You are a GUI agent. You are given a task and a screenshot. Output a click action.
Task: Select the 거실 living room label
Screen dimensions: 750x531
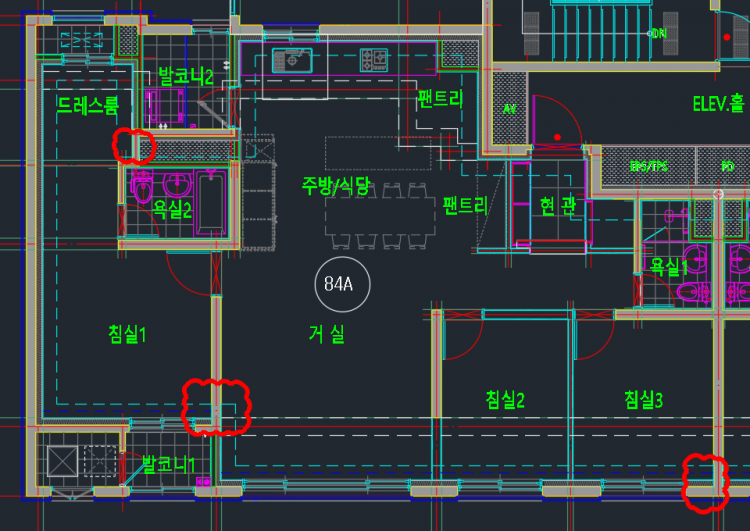tap(326, 335)
